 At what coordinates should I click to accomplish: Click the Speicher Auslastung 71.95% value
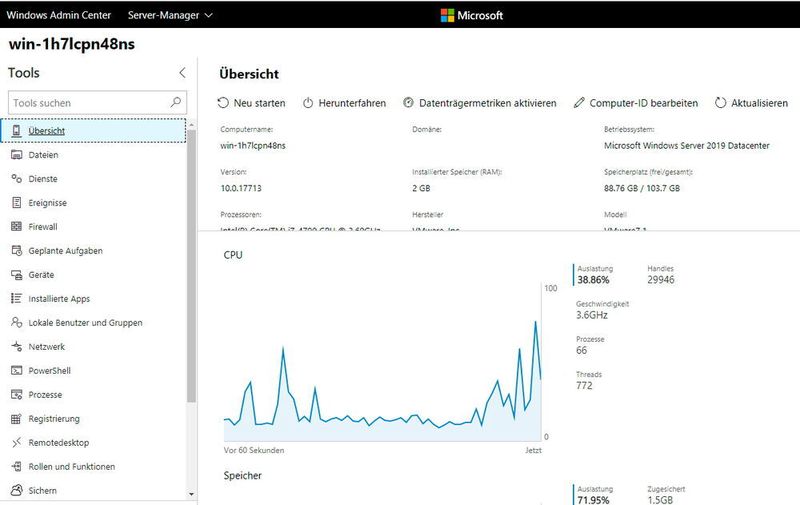[x=593, y=500]
